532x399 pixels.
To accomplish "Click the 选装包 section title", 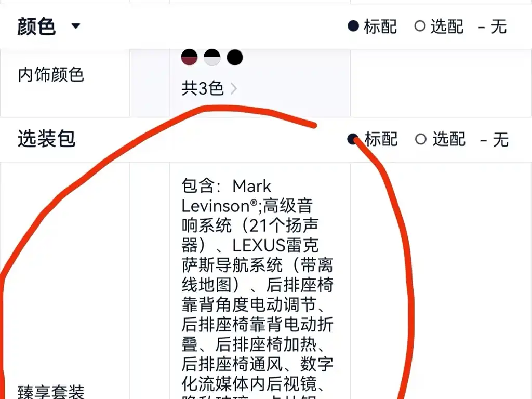I will pos(46,139).
